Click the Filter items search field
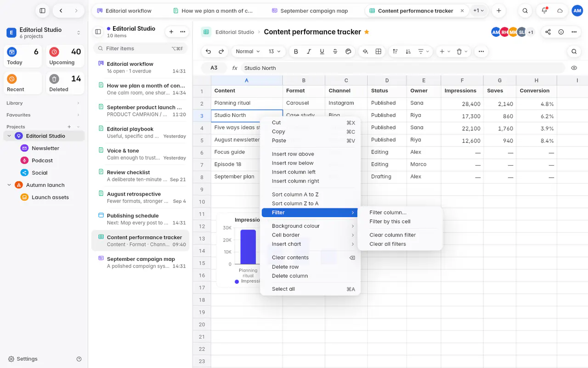Image resolution: width=588 pixels, height=368 pixels. click(x=141, y=48)
